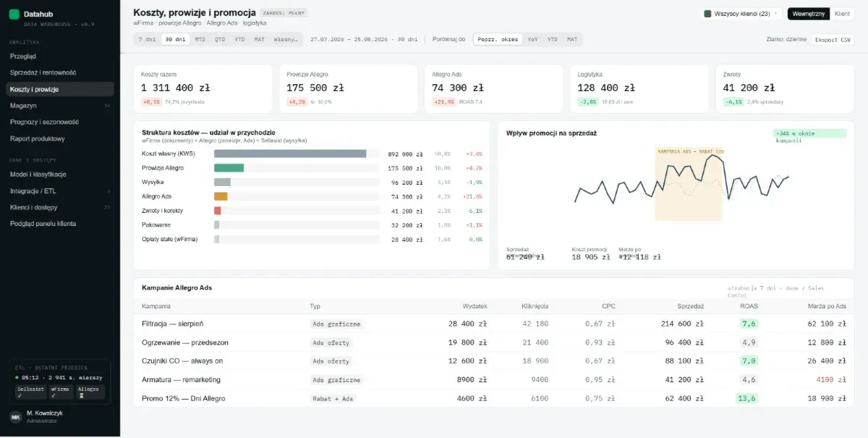
Task: Click the Pakowanie cost row label
Action: click(x=156, y=224)
